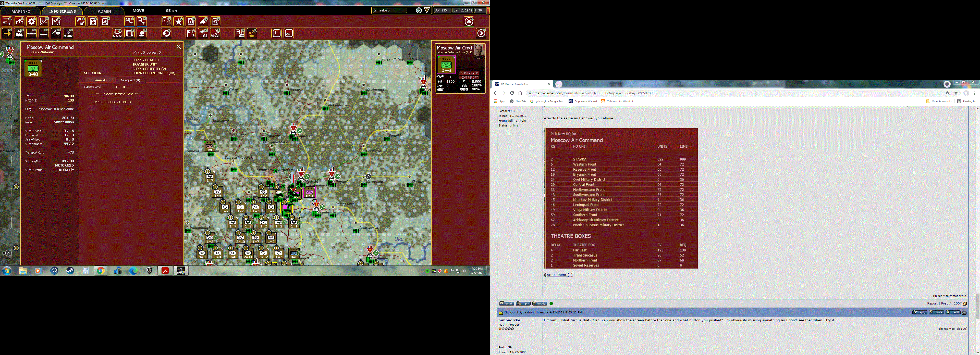Click the Windows Start button

(7, 271)
